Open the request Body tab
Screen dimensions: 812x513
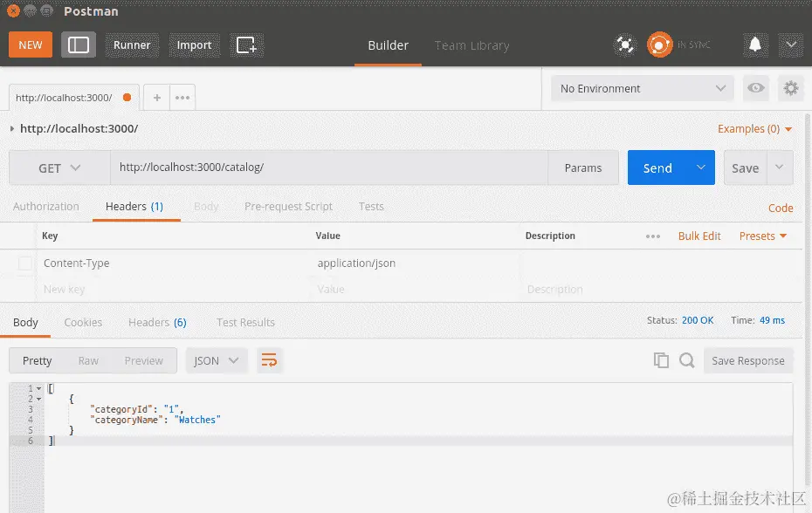point(205,206)
